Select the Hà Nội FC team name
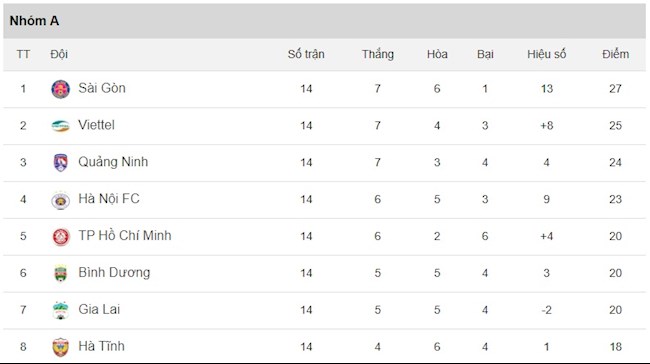This screenshot has height=364, width=650. click(109, 199)
